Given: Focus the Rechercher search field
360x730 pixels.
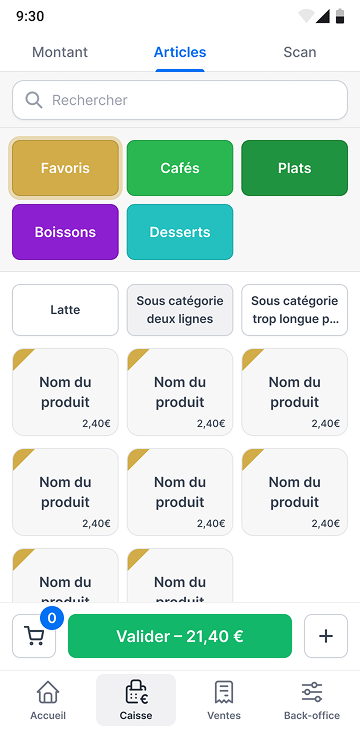Looking at the screenshot, I should [180, 100].
